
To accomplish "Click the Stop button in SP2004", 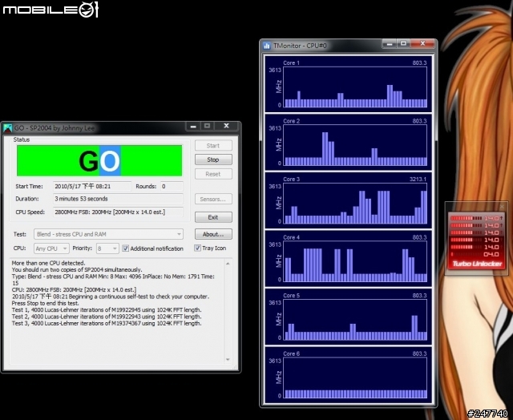I will [x=213, y=160].
